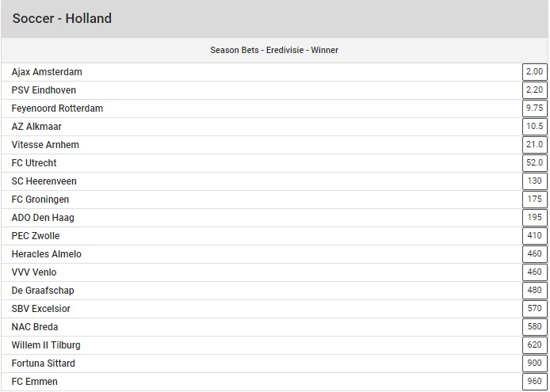Choose FC Utrecht at 52.0

[535, 163]
